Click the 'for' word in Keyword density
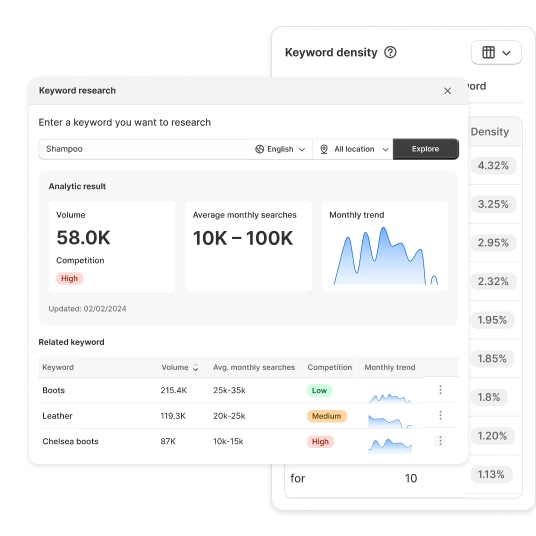Image resolution: width=536 pixels, height=536 pixels. coord(297,479)
